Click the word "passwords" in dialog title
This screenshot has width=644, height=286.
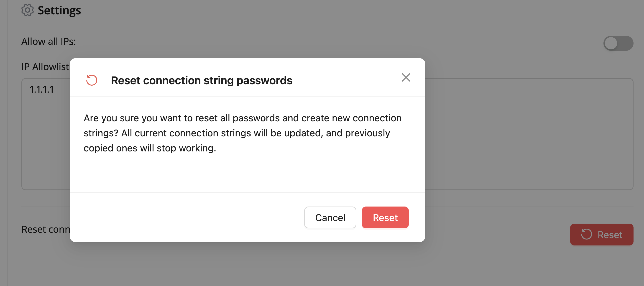pos(264,81)
